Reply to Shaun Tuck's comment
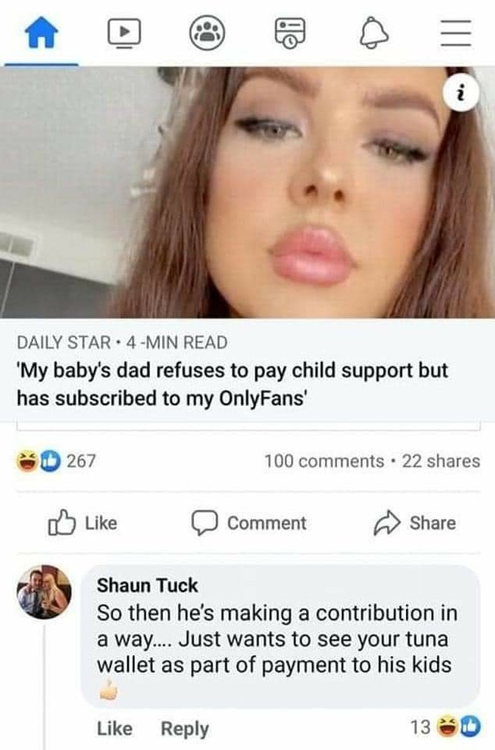The image size is (495, 750). (x=185, y=728)
